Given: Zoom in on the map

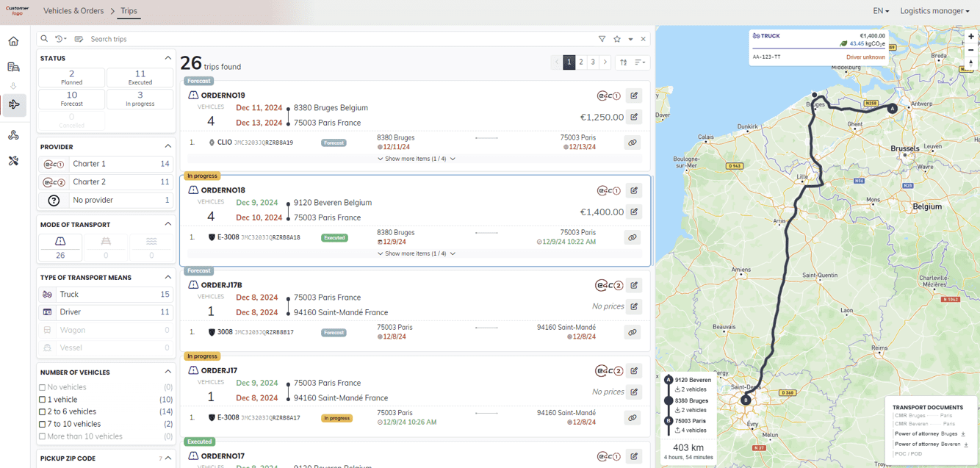Looking at the screenshot, I should (971, 36).
